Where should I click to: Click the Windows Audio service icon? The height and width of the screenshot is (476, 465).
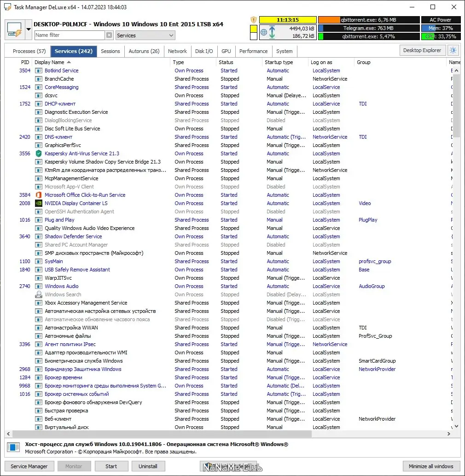pos(39,286)
